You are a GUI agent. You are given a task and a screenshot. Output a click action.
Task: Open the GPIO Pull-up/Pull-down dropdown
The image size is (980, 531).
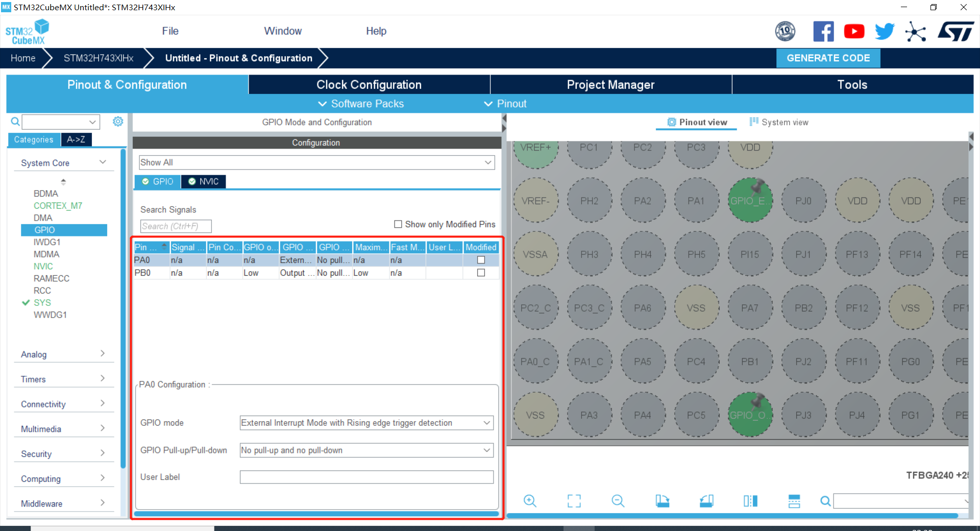coord(366,450)
